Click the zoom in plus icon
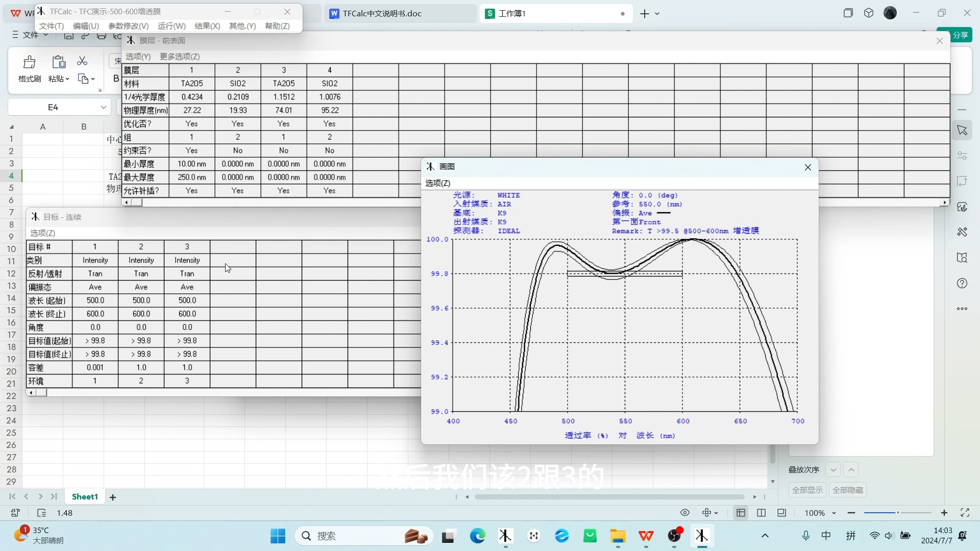Image resolution: width=980 pixels, height=551 pixels. (944, 513)
